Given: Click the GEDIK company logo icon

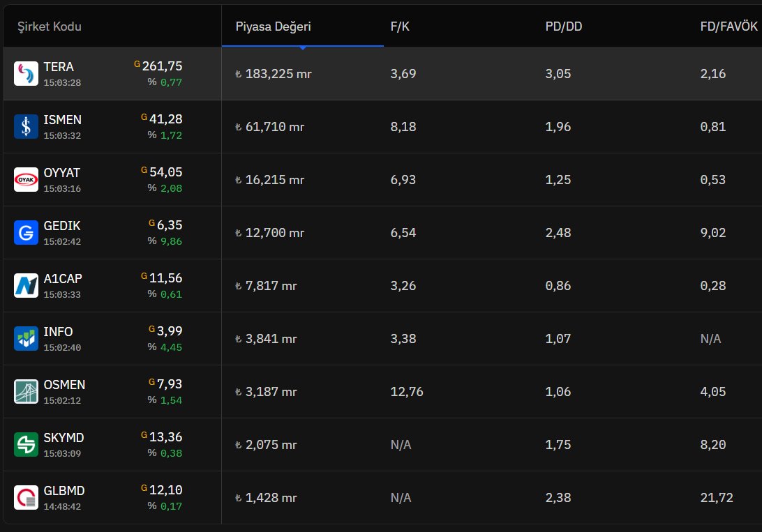Looking at the screenshot, I should coord(26,232).
